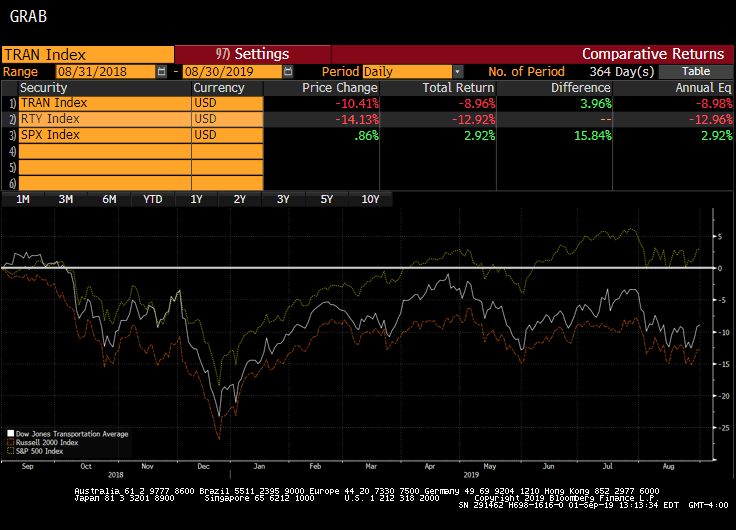Open the start date calendar picker icon
Viewport: 736px width, 530px height.
161,72
